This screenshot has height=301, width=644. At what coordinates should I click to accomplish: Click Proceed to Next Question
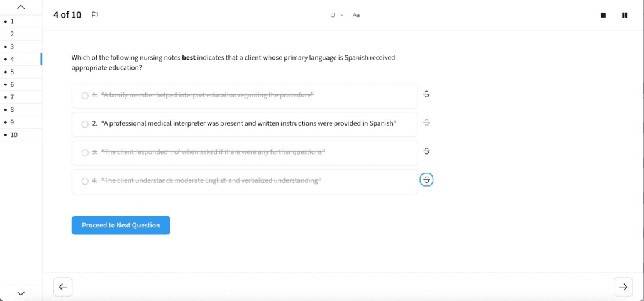pyautogui.click(x=121, y=225)
